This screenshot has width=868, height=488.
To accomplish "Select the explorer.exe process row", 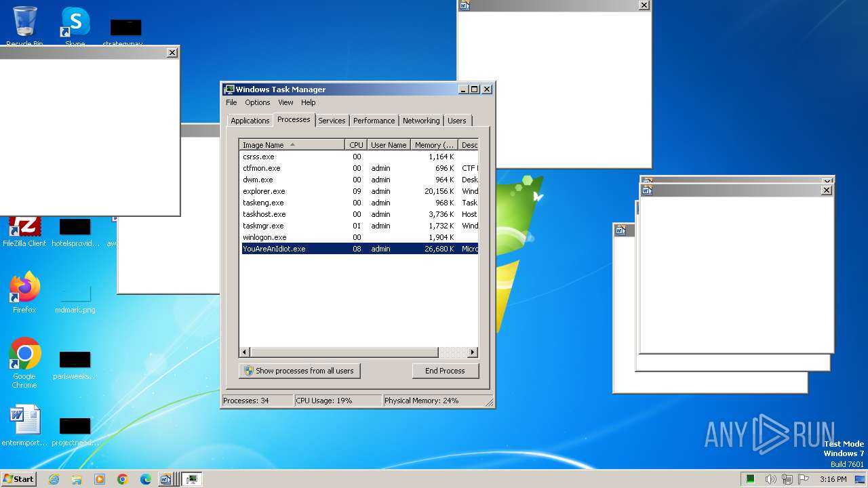I will click(359, 191).
